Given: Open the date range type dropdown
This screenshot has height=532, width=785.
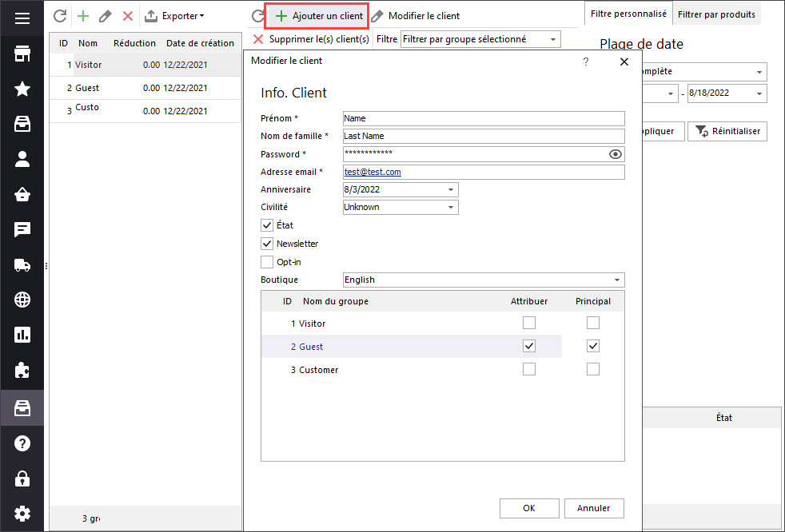Looking at the screenshot, I should point(759,72).
